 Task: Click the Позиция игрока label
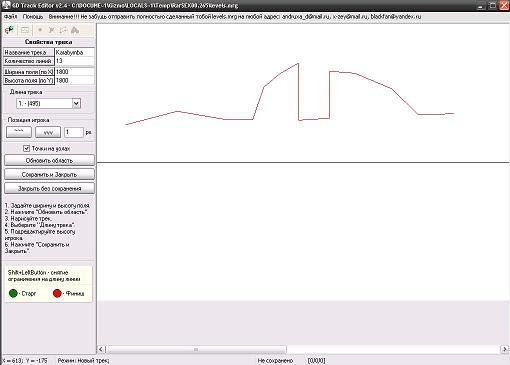pos(28,120)
